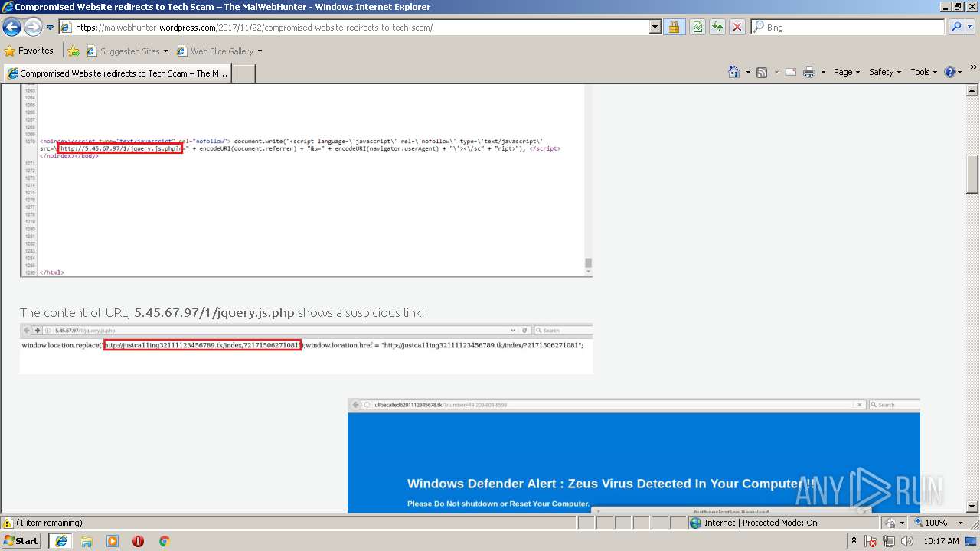Screen dimensions: 980x551
Task: Launch Windows Media Player taskbar icon
Action: point(113,541)
